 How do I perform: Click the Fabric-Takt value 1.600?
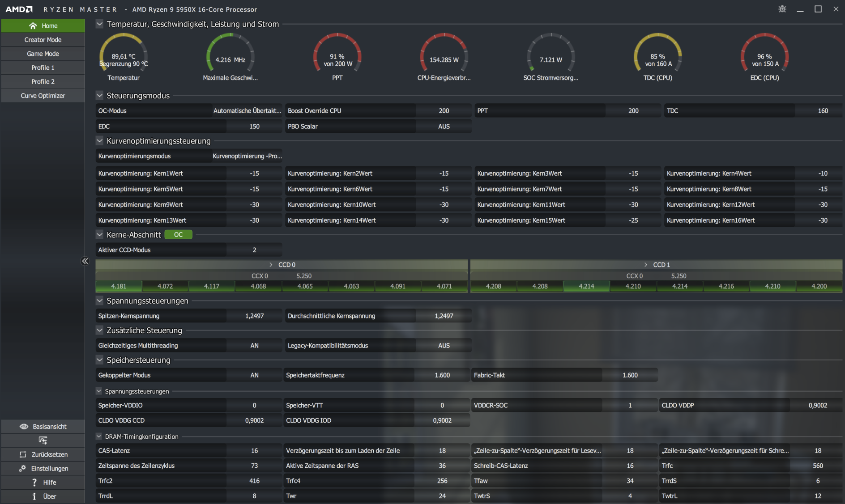pyautogui.click(x=630, y=375)
